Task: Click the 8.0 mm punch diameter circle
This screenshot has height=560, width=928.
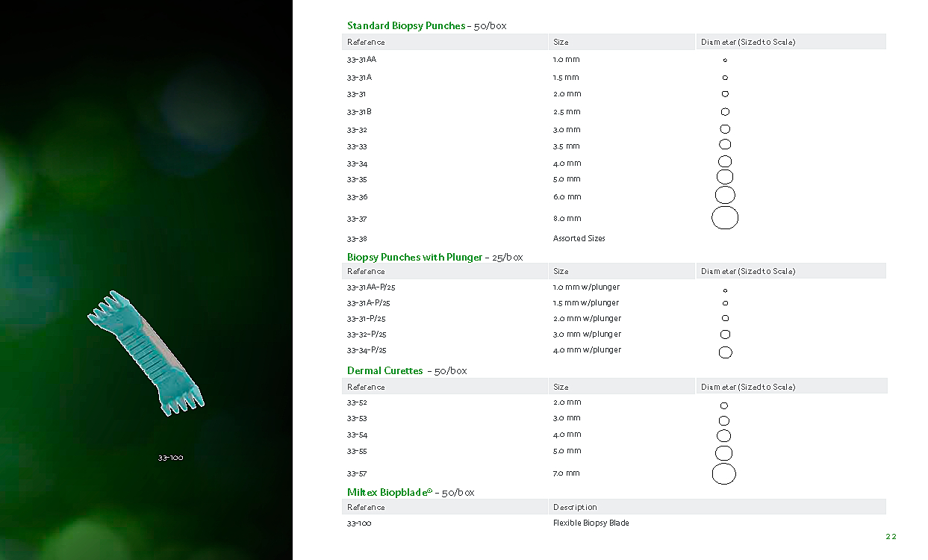Action: 724,218
